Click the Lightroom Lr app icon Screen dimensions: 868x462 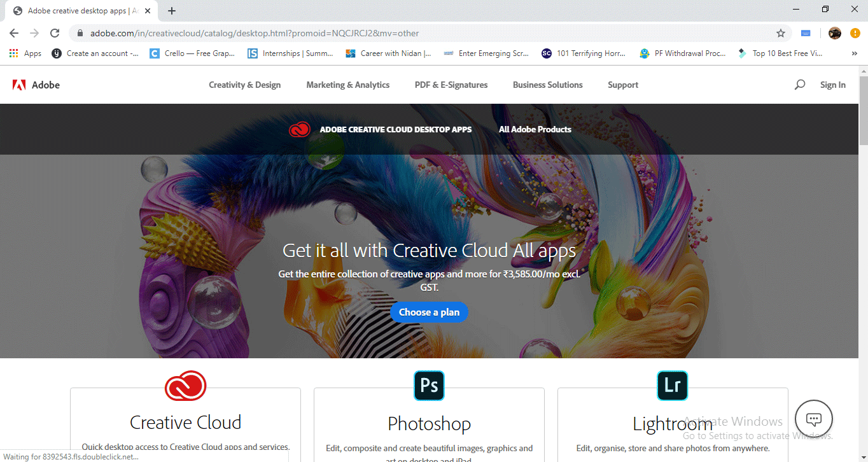[x=672, y=386]
